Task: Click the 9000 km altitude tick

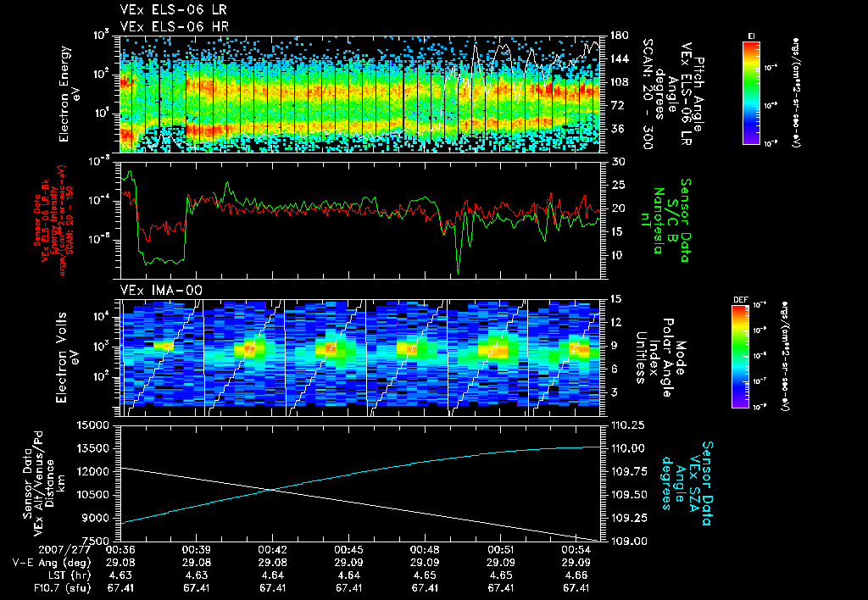Action: [x=97, y=518]
